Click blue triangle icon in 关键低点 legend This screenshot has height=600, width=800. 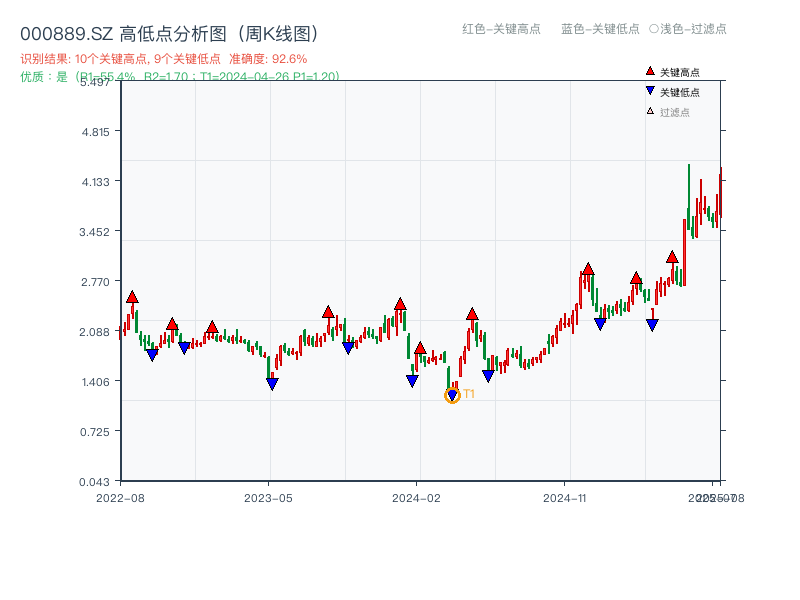[x=650, y=91]
